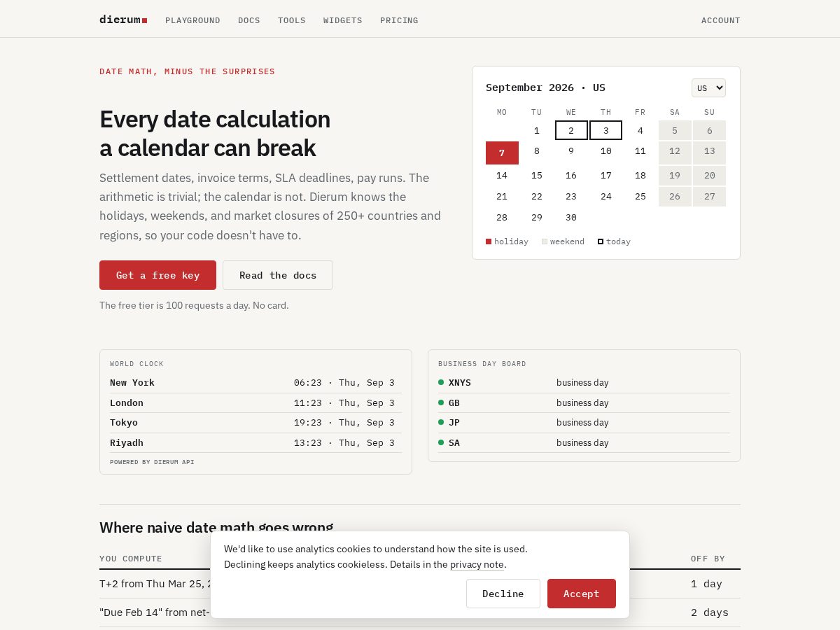840x630 pixels.
Task: Click the Business Day Board heading
Action: point(482,364)
